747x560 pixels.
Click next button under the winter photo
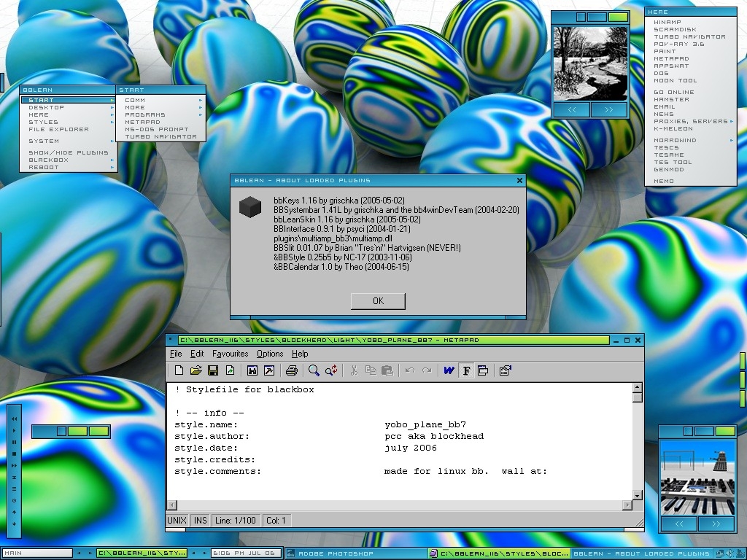(609, 109)
